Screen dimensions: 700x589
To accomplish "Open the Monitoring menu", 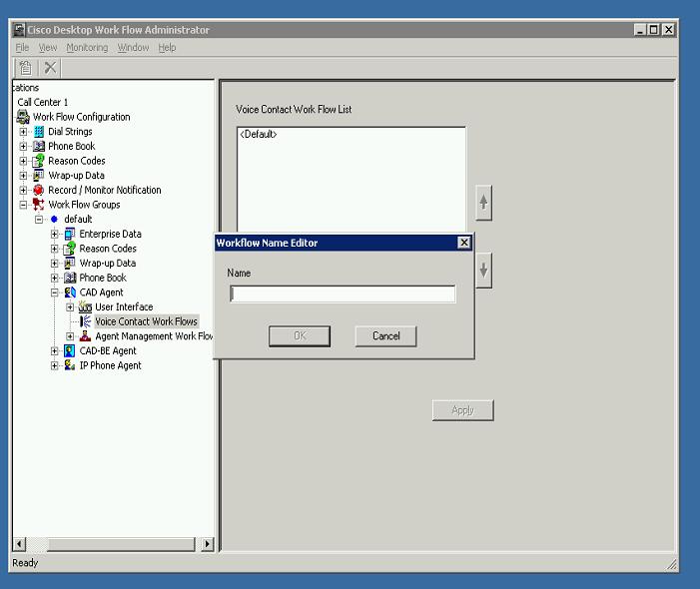I will pos(87,47).
